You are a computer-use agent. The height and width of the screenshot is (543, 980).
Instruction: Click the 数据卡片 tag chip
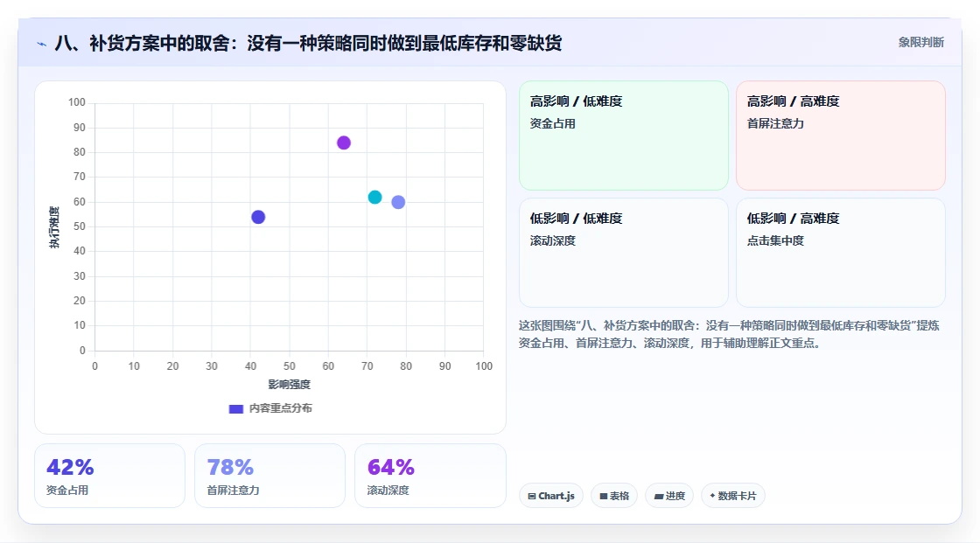732,496
